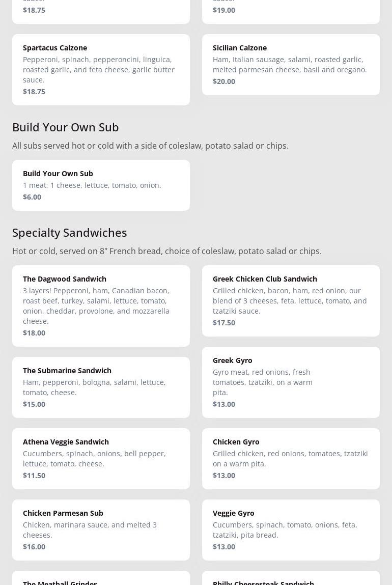Image resolution: width=392 pixels, height=585 pixels.
Task: Click the $18.00 Dagwood Sandwich price
Action: 34,332
